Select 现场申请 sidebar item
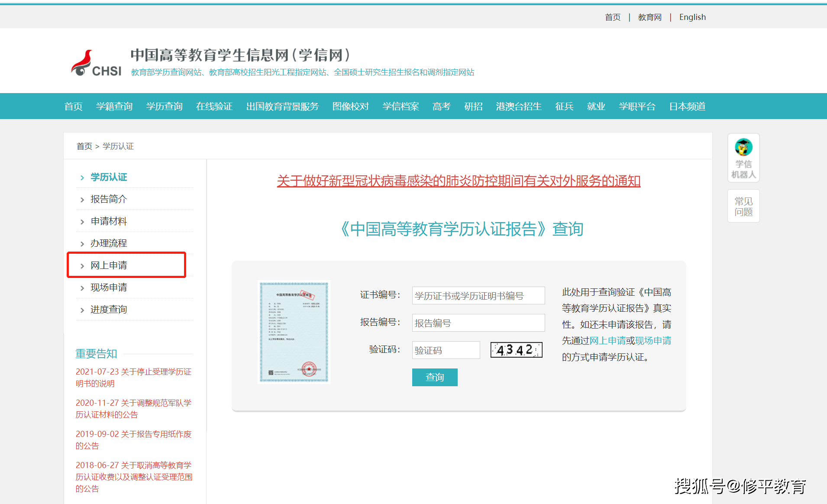 pyautogui.click(x=109, y=288)
